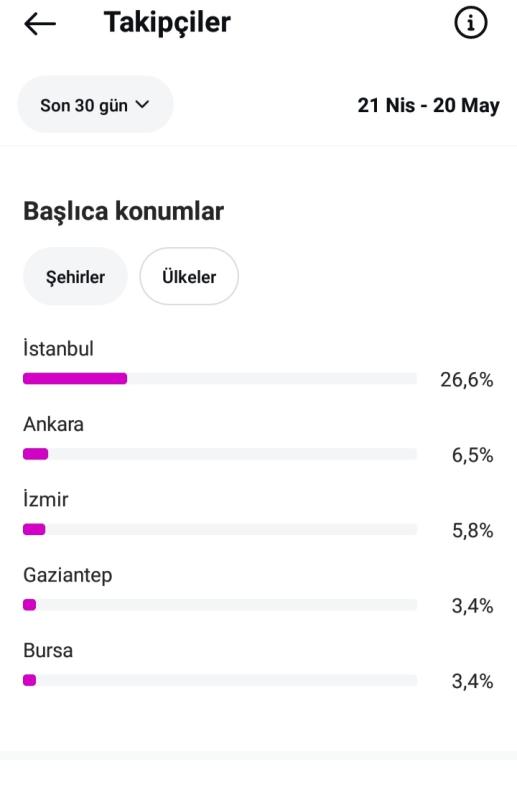Select the Şehirler tab
517x800 pixels.
[x=75, y=277]
